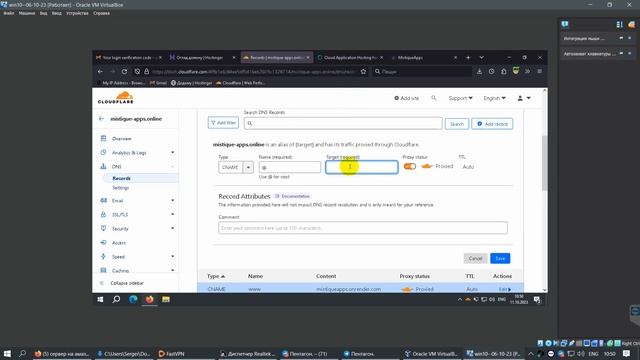Screen dimensions: 640x360
Task: Click Add site in Cloudflare header
Action: click(x=407, y=98)
